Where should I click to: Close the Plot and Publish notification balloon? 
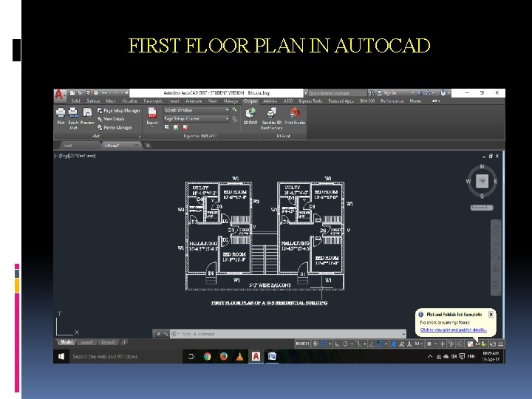[491, 315]
